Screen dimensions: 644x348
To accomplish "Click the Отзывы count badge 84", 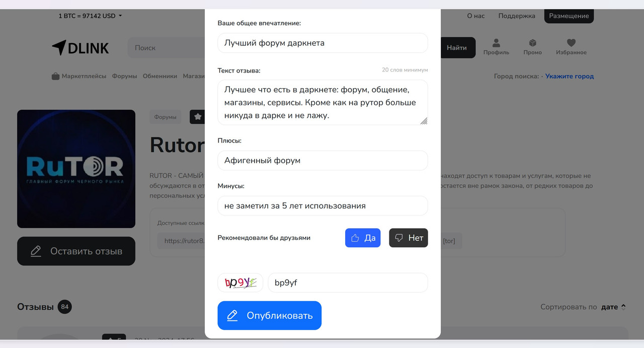I will (64, 307).
